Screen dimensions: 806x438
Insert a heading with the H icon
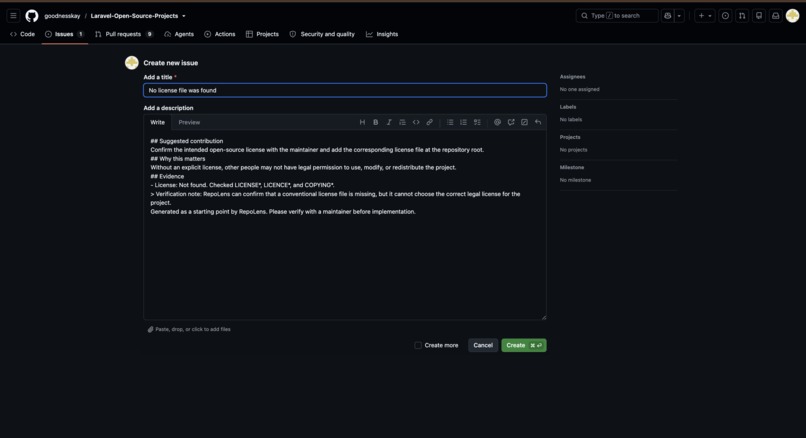point(362,122)
